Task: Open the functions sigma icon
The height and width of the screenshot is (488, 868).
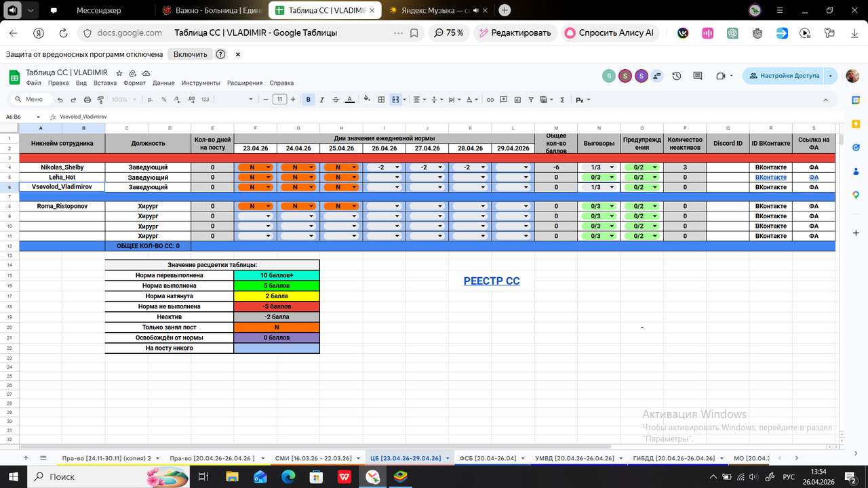Action: coord(562,100)
